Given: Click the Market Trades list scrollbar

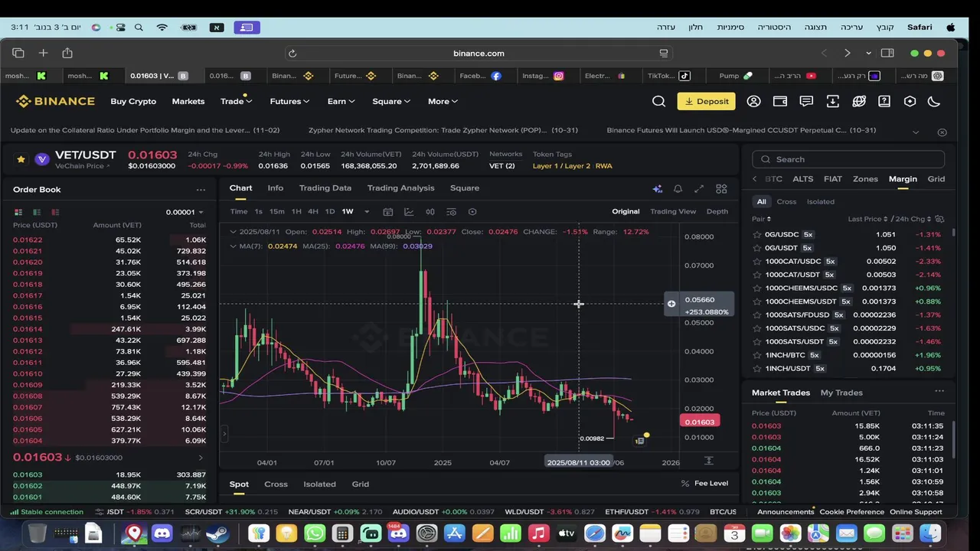Looking at the screenshot, I should [953, 440].
